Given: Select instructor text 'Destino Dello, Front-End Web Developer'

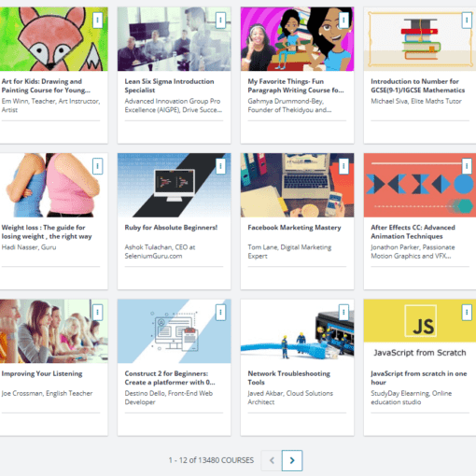Looking at the screenshot, I should coord(169,398).
